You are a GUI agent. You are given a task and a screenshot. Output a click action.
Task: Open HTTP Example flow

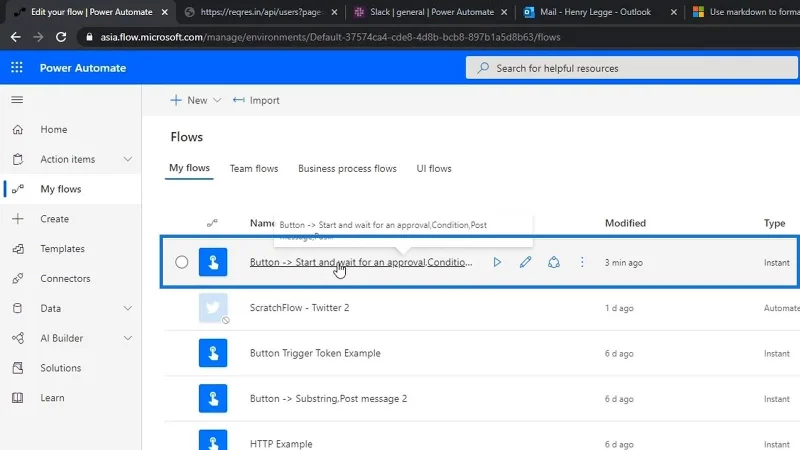point(281,444)
